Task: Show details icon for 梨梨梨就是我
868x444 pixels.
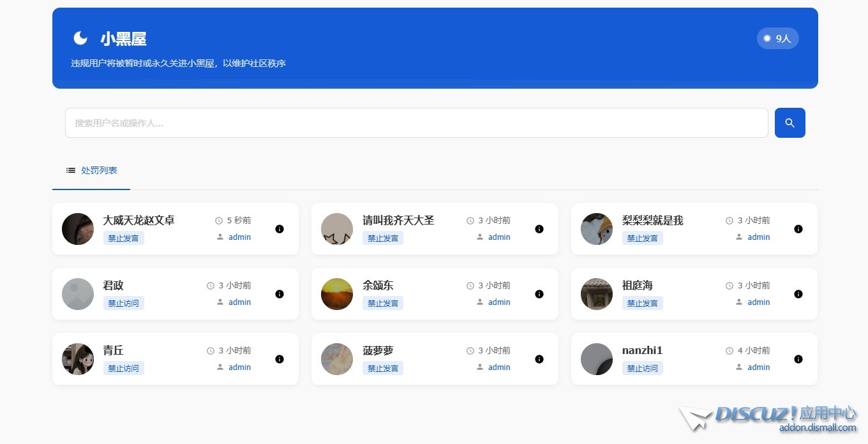Action: (x=798, y=229)
